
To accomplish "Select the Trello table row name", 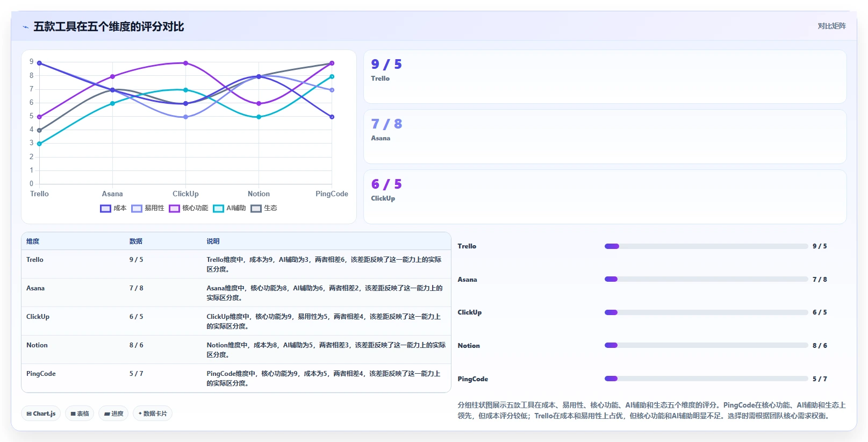I will [x=35, y=260].
